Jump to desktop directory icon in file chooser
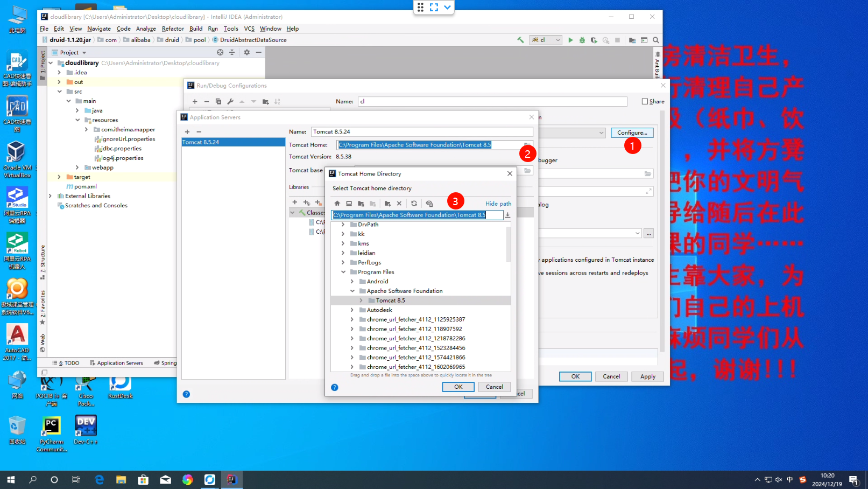 349,204
